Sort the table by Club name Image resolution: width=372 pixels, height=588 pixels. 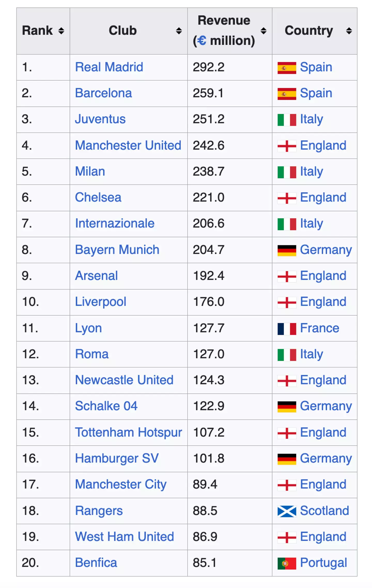179,30
